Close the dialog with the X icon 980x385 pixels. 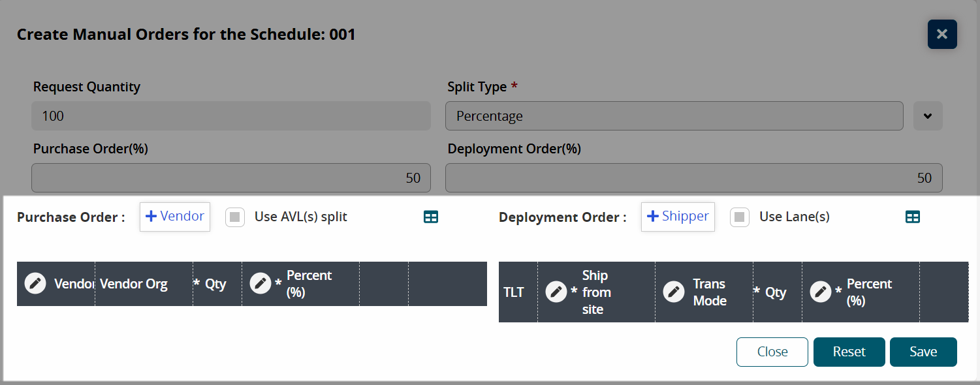click(942, 34)
